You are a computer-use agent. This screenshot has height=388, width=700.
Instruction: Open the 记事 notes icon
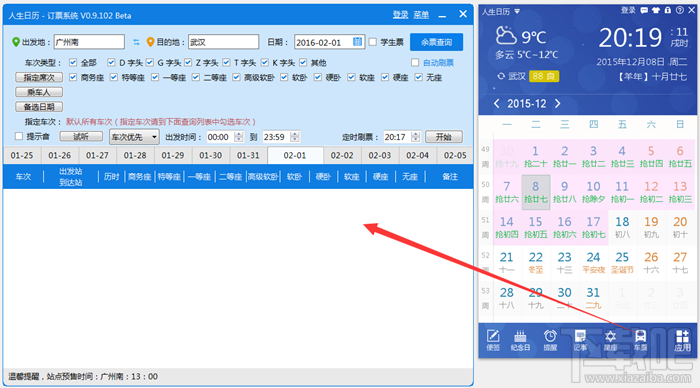coord(580,340)
